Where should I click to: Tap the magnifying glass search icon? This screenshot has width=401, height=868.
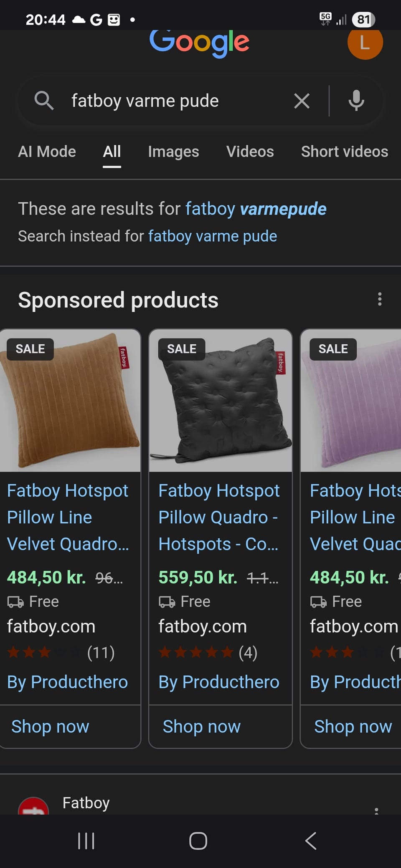click(44, 101)
